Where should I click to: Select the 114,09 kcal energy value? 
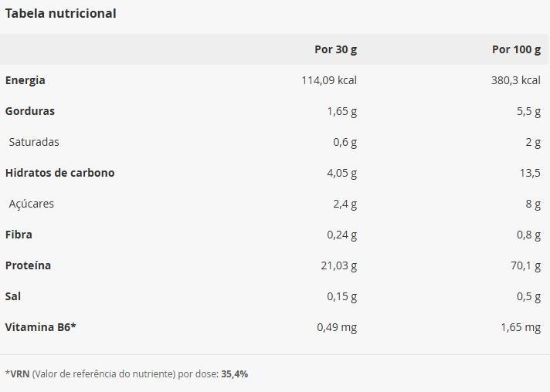point(329,80)
